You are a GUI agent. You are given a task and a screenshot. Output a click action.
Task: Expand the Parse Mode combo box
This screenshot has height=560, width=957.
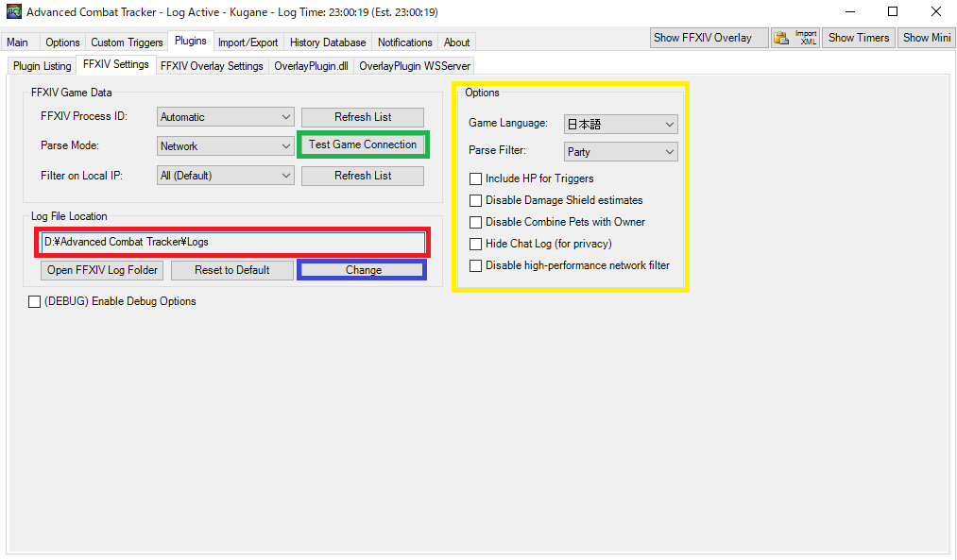tap(226, 146)
